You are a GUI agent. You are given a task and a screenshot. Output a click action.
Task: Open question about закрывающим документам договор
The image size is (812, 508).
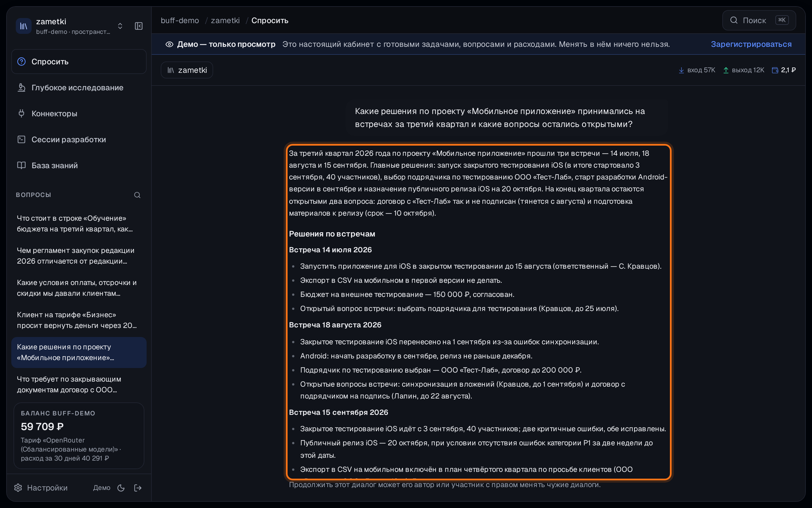79,384
